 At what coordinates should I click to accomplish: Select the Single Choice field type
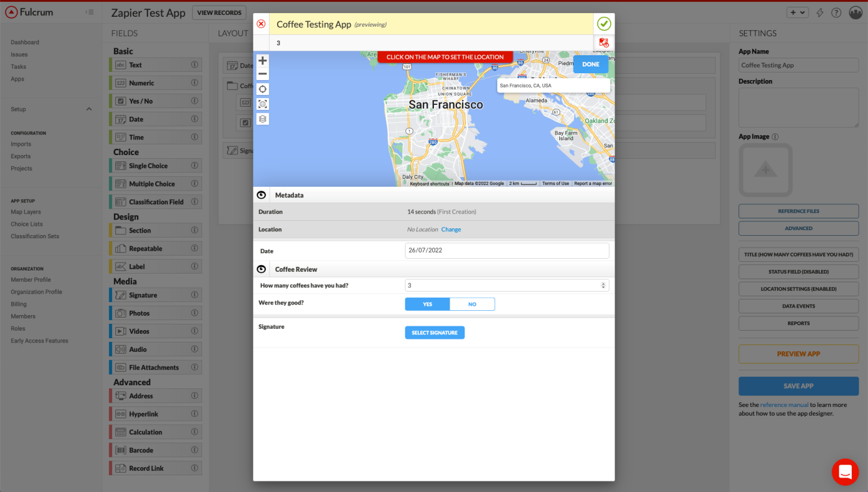[156, 166]
